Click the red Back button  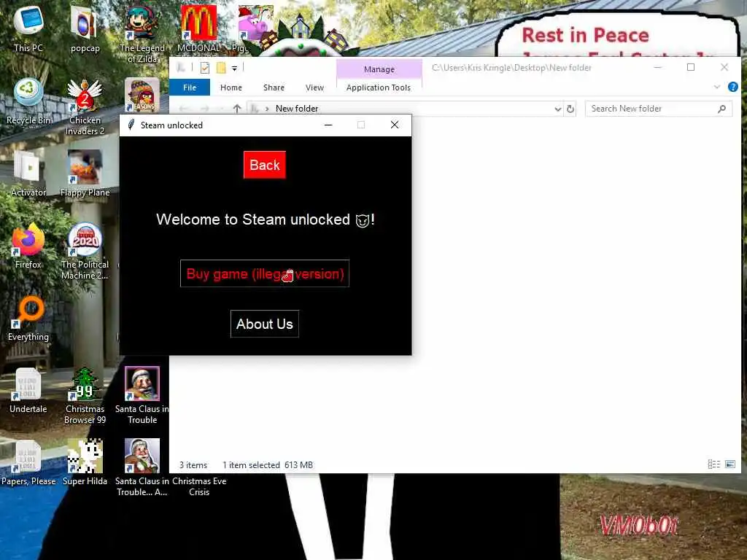click(264, 165)
